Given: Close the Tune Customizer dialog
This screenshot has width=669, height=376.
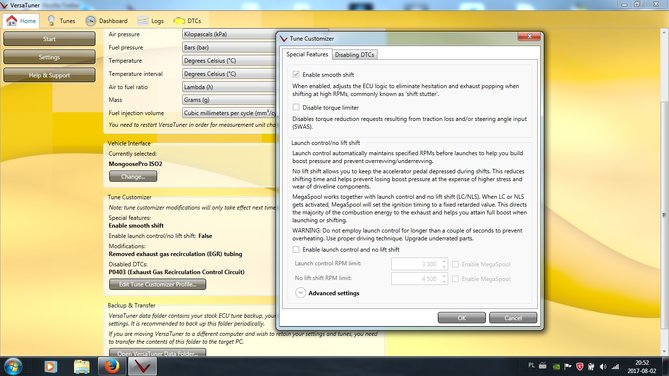Looking at the screenshot, I should tap(529, 37).
